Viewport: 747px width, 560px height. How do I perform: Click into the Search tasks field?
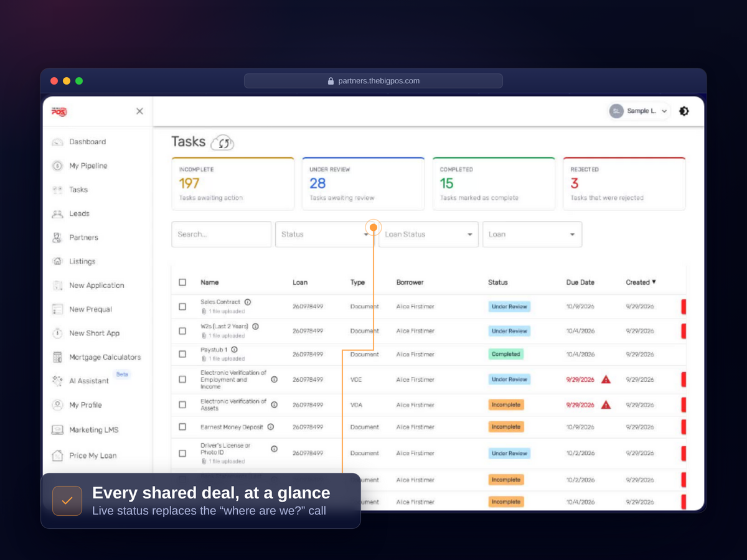coord(222,235)
